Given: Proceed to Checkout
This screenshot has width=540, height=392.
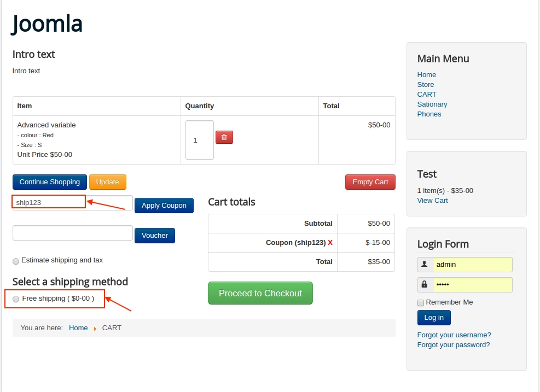Looking at the screenshot, I should (x=260, y=293).
